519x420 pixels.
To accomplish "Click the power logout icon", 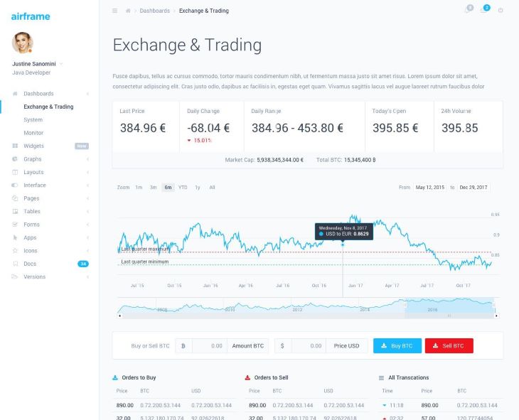I will [x=501, y=10].
